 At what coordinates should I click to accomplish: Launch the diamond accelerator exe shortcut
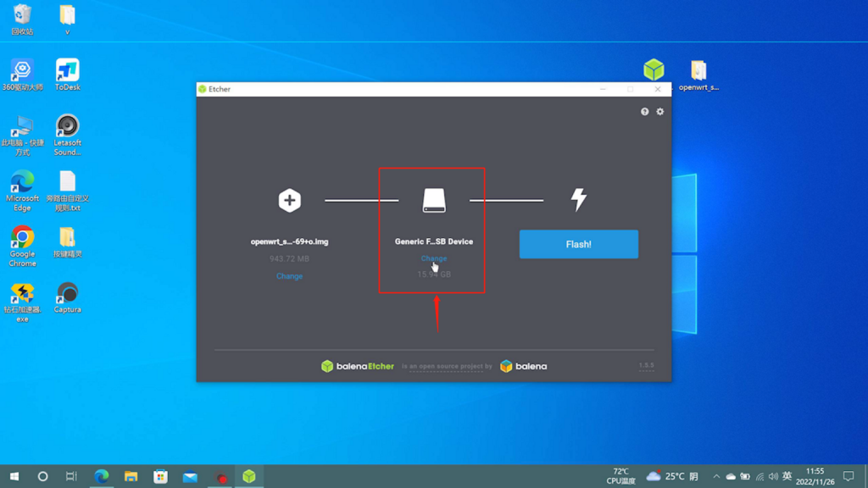coord(22,302)
